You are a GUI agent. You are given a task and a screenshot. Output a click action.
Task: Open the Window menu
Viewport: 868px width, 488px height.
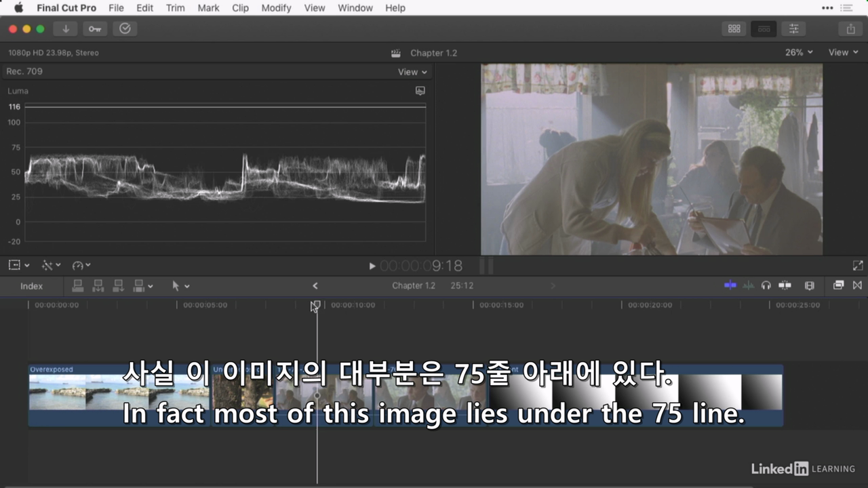pos(355,8)
